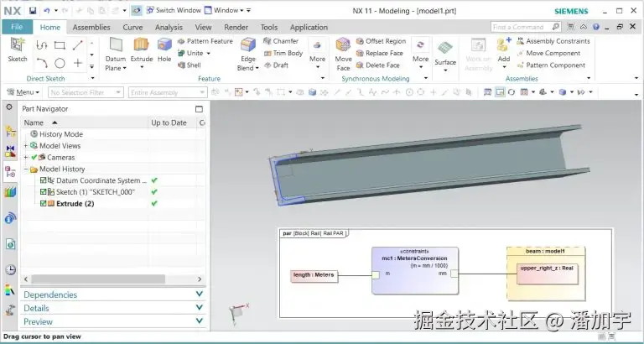Click the Save icon in title bar
This screenshot has height=344, width=644.
[33, 11]
